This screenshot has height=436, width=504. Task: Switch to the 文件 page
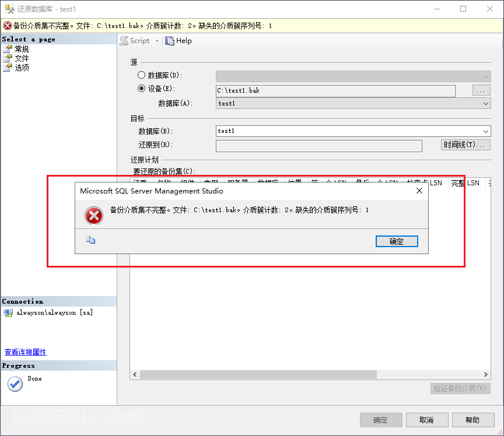pyautogui.click(x=22, y=58)
